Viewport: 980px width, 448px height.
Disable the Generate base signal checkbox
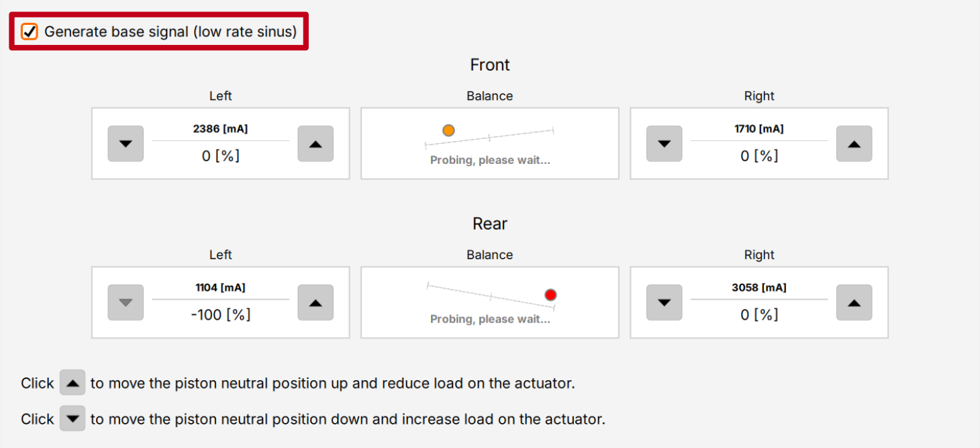30,32
